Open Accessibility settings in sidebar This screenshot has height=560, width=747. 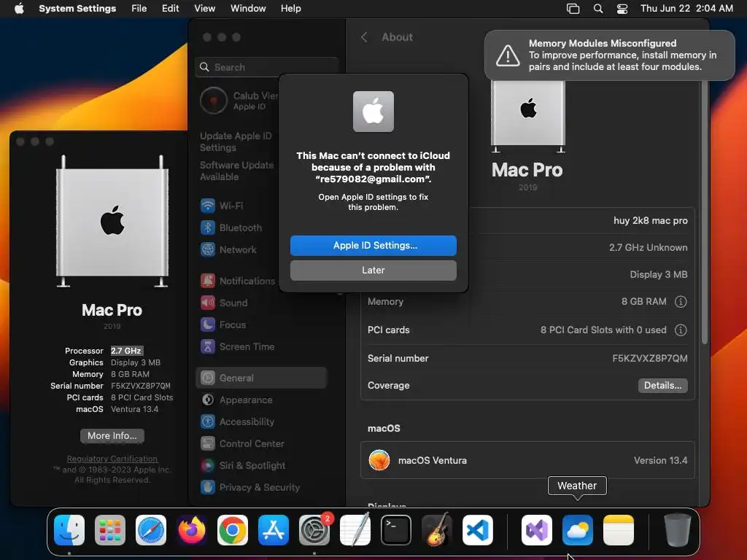coord(238,422)
